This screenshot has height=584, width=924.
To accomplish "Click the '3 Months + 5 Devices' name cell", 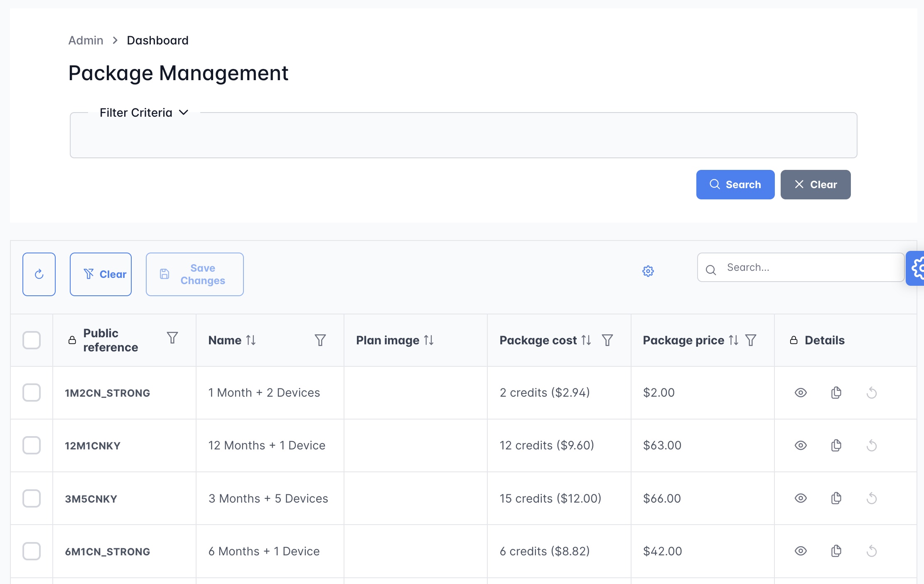I will 270,498.
